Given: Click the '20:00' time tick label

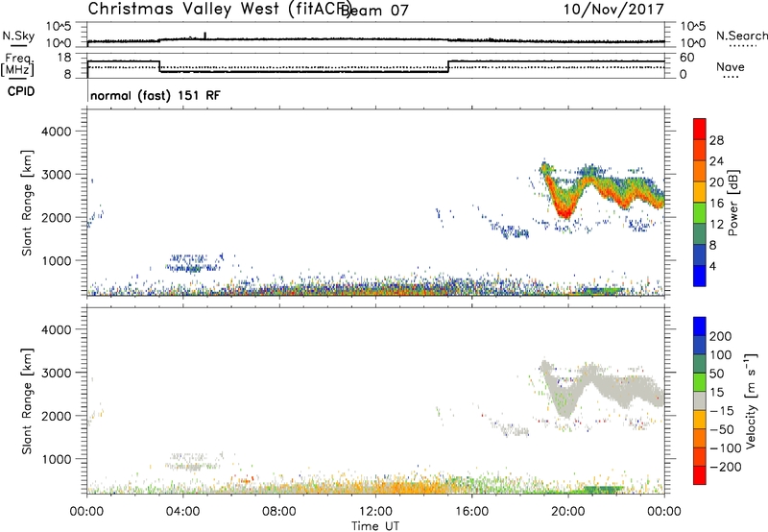Looking at the screenshot, I should [x=567, y=512].
